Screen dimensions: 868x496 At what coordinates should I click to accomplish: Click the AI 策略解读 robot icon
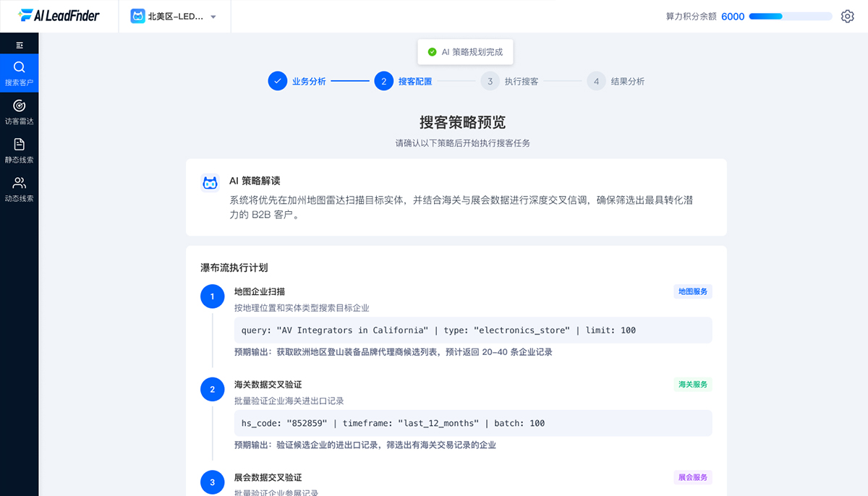coord(210,183)
